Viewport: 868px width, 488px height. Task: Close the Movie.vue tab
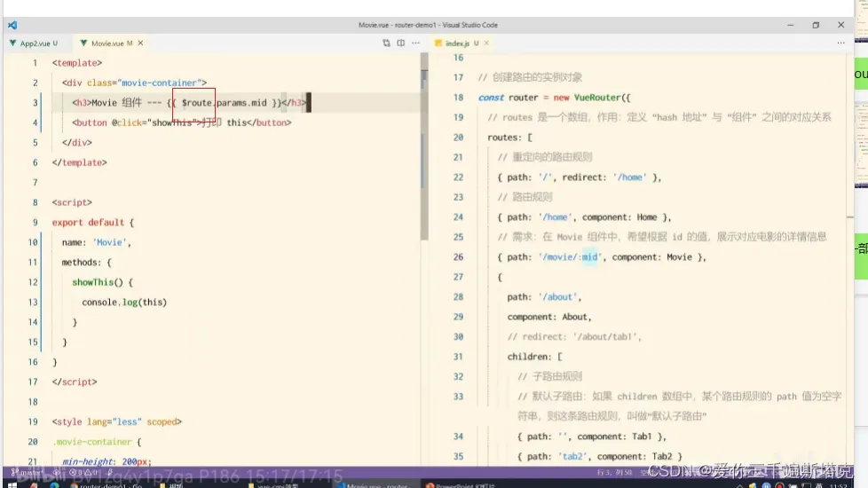[x=140, y=43]
